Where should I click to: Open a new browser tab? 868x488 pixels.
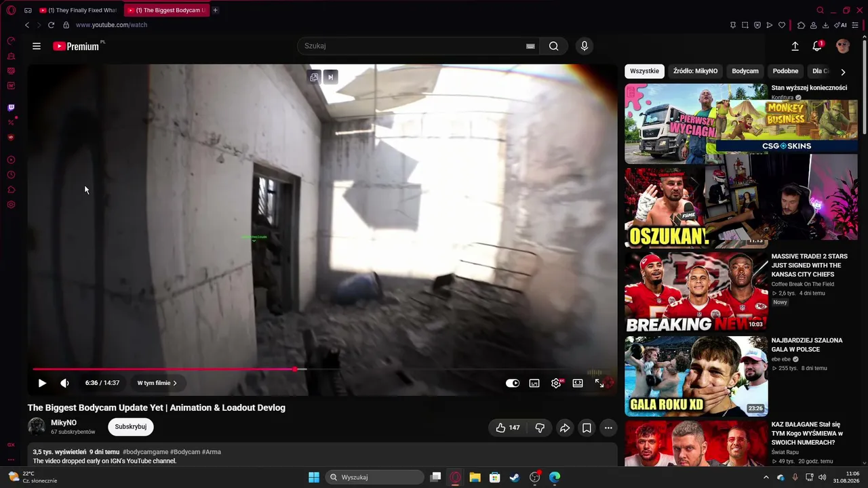215,10
